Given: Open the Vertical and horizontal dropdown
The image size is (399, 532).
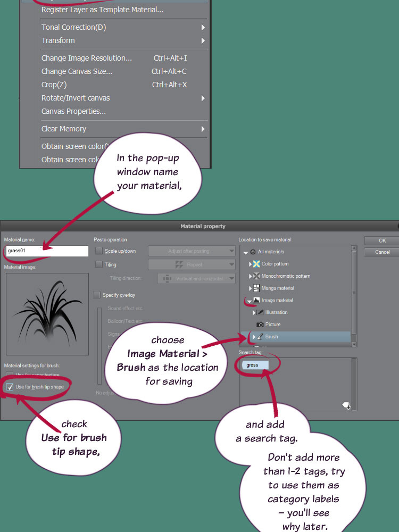Looking at the screenshot, I should [196, 278].
